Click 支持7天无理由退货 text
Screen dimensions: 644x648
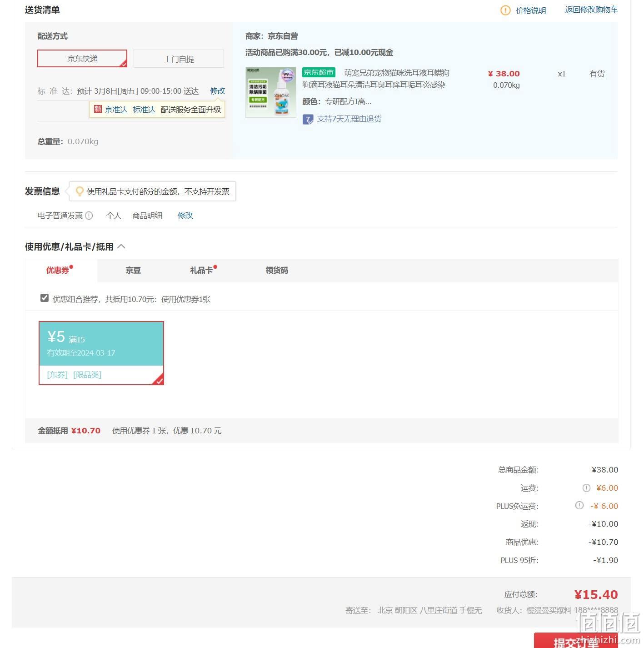click(349, 119)
